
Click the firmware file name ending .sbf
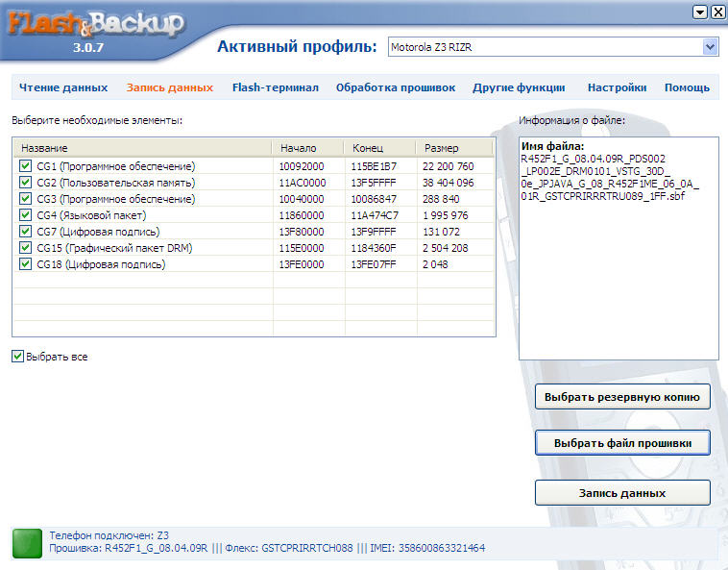click(610, 178)
